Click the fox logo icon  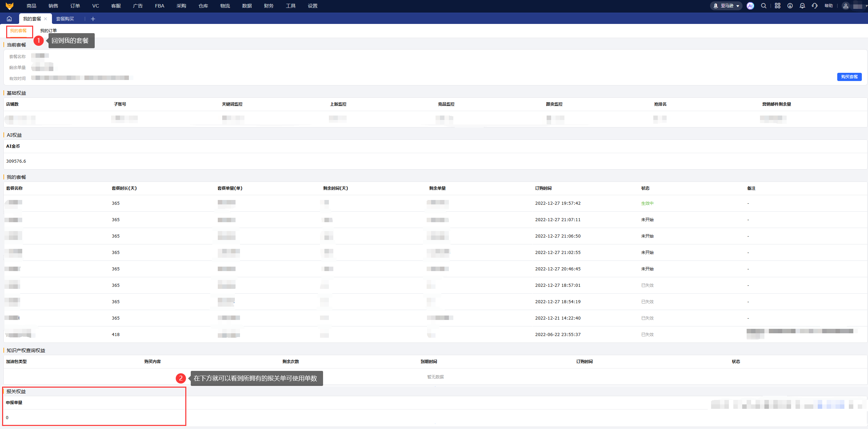tap(10, 6)
